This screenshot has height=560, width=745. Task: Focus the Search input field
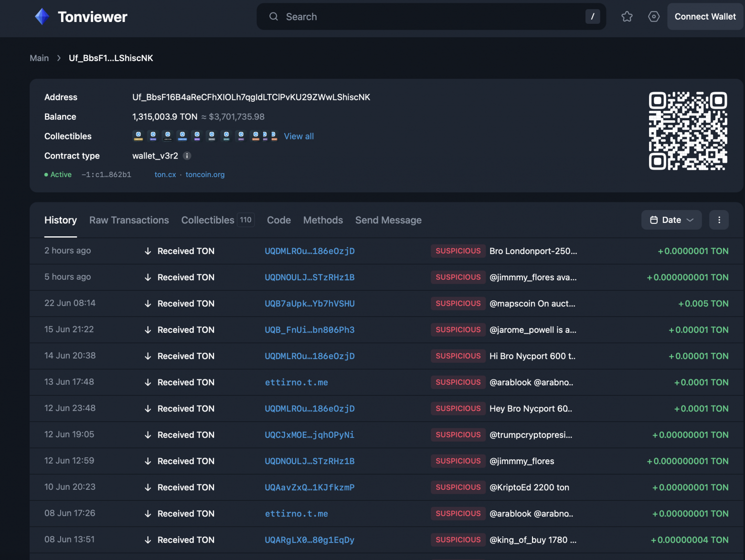(x=431, y=17)
